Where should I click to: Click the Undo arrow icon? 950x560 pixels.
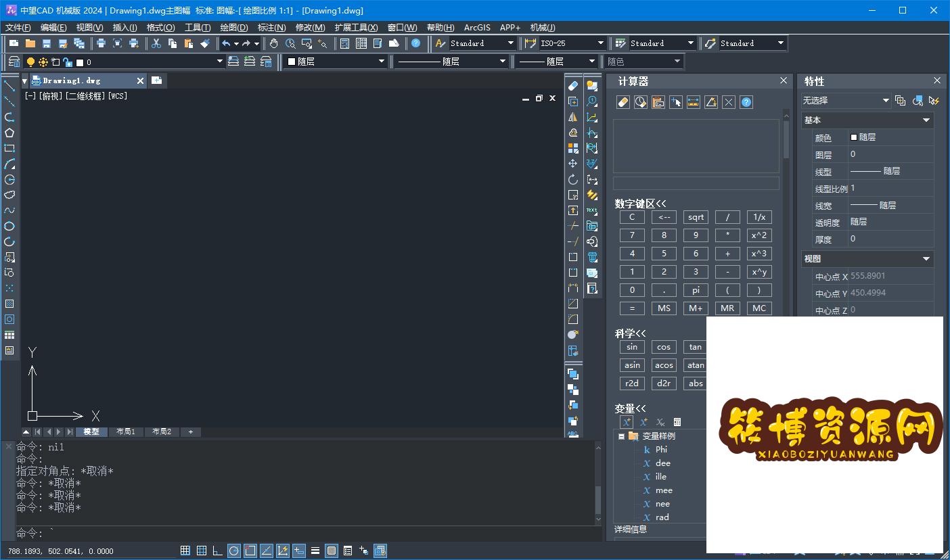coord(226,43)
